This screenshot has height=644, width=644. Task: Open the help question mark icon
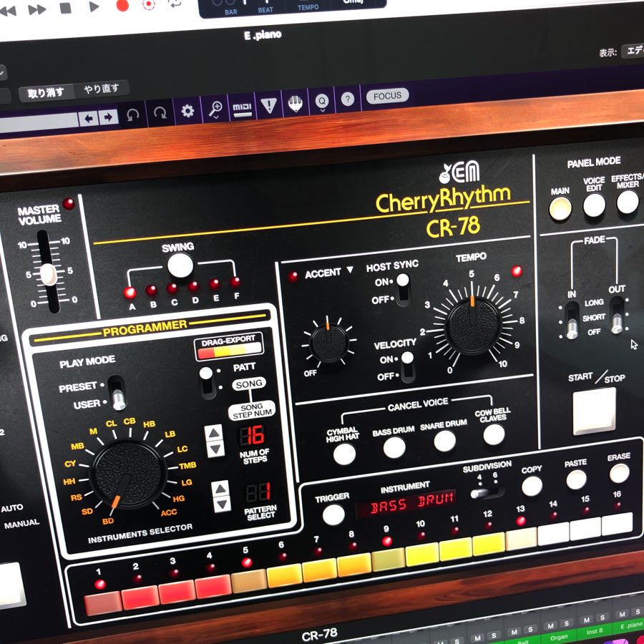click(x=348, y=99)
